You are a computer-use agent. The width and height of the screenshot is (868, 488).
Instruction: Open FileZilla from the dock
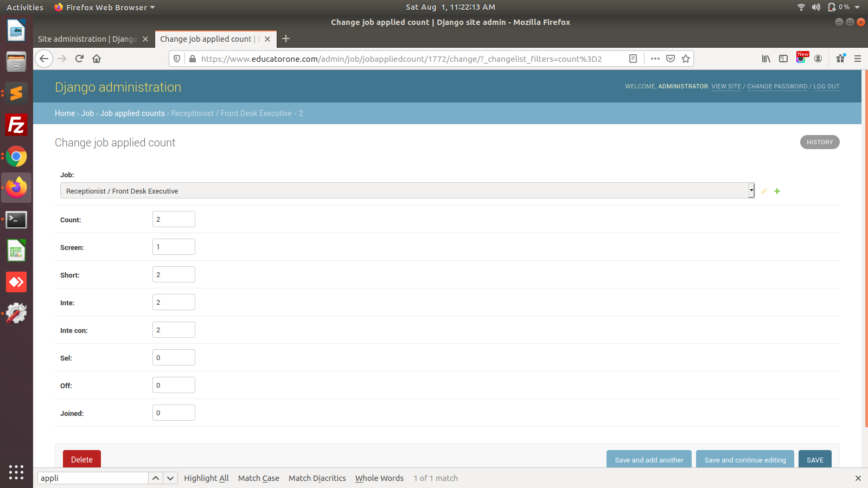point(16,125)
